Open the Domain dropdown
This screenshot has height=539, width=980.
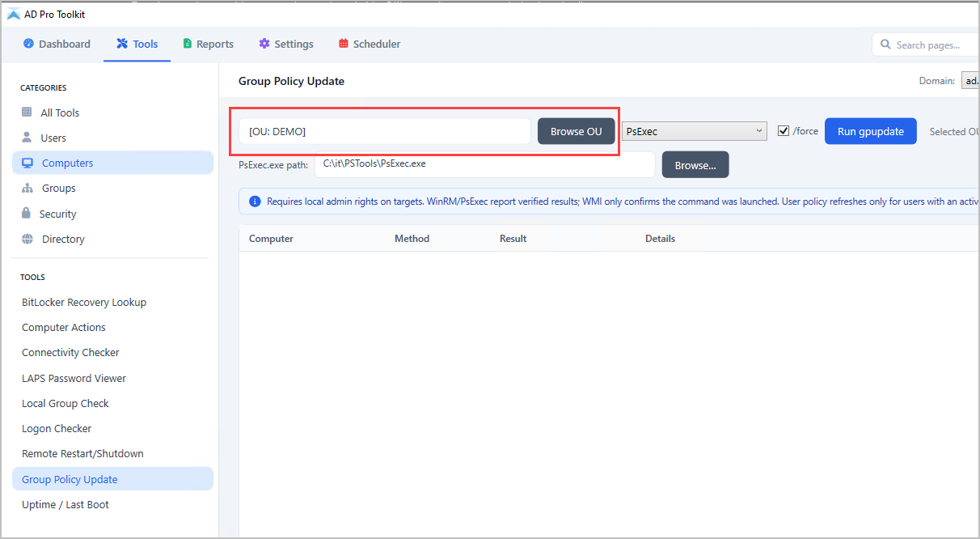(970, 81)
